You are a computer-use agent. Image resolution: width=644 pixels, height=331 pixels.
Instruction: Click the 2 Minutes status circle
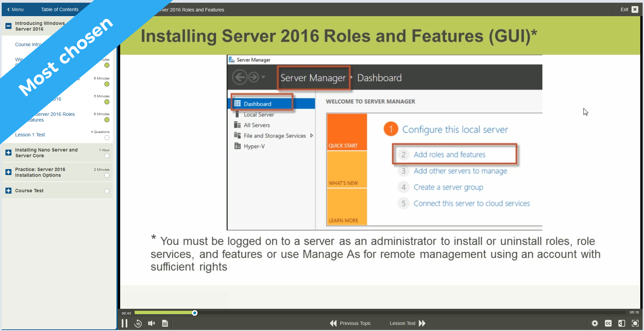click(x=107, y=175)
